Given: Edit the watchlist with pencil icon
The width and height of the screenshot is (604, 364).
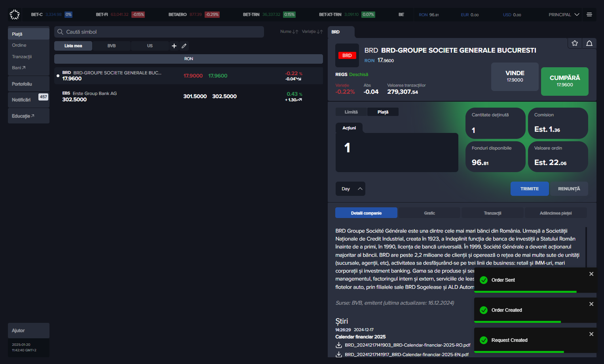Looking at the screenshot, I should (x=184, y=46).
